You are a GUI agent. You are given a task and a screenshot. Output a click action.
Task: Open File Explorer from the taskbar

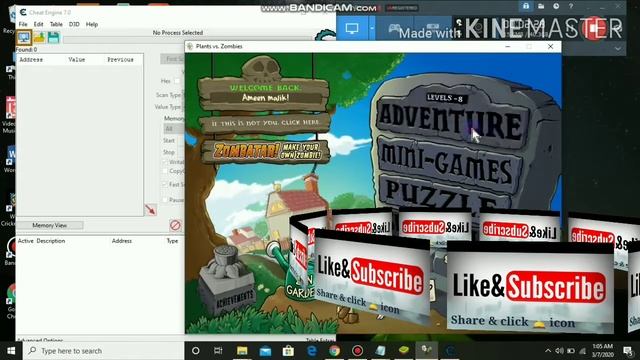[242, 351]
